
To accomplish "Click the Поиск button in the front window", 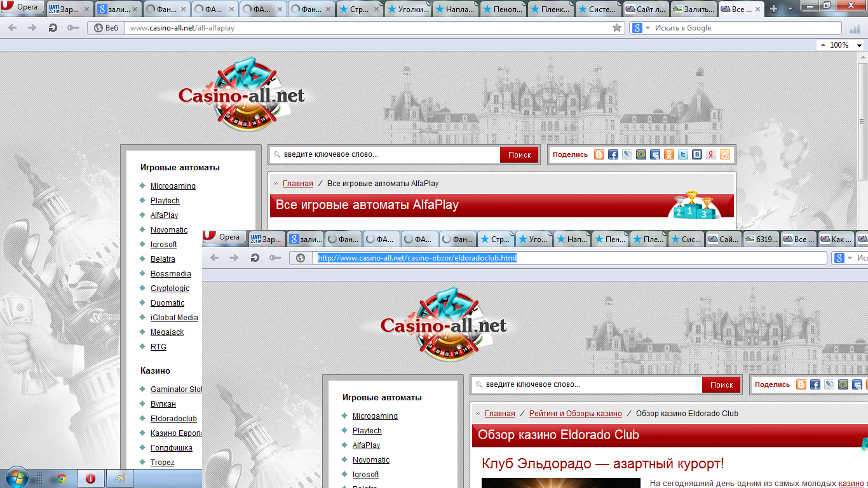I will click(721, 384).
